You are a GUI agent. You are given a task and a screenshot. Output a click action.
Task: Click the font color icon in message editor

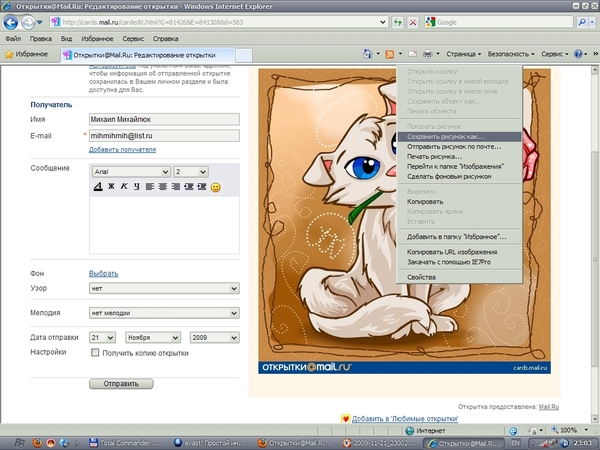(98, 186)
